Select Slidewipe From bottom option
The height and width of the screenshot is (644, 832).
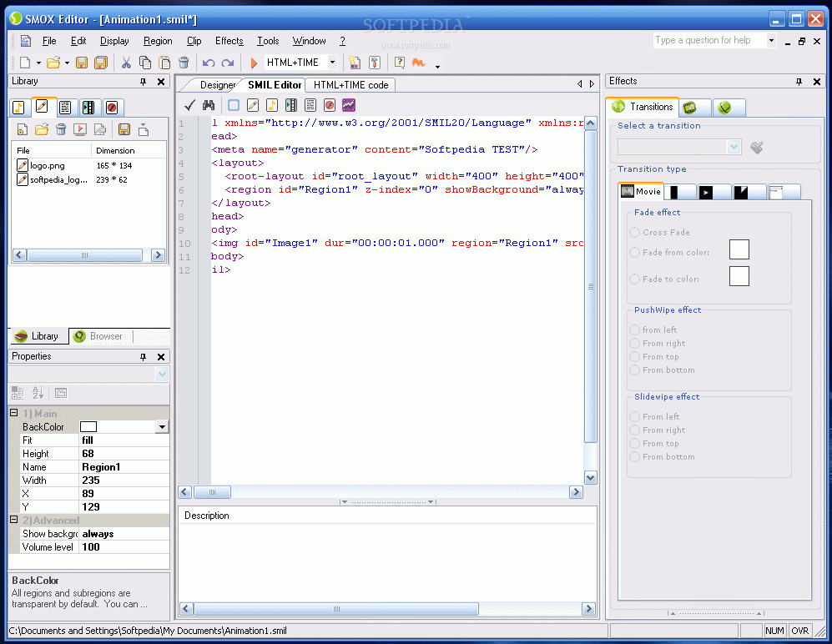pyautogui.click(x=634, y=457)
